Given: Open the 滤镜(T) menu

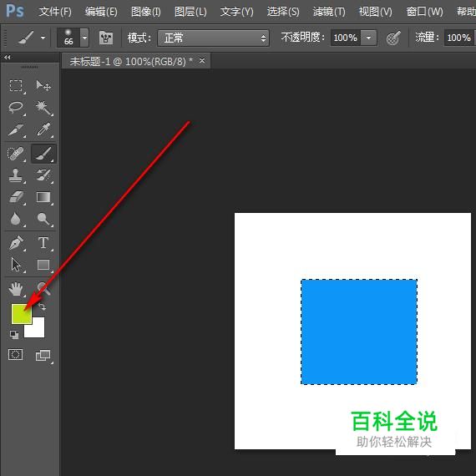Looking at the screenshot, I should (329, 12).
